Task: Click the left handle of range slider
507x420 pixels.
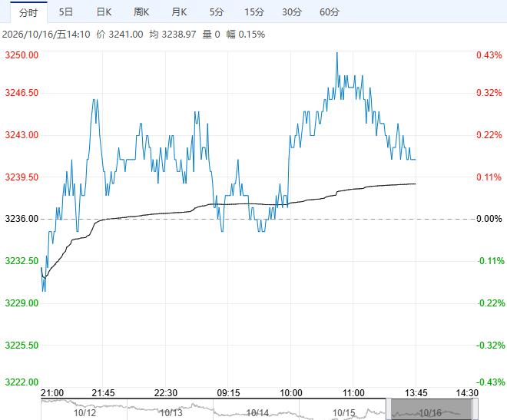Action: [x=389, y=409]
